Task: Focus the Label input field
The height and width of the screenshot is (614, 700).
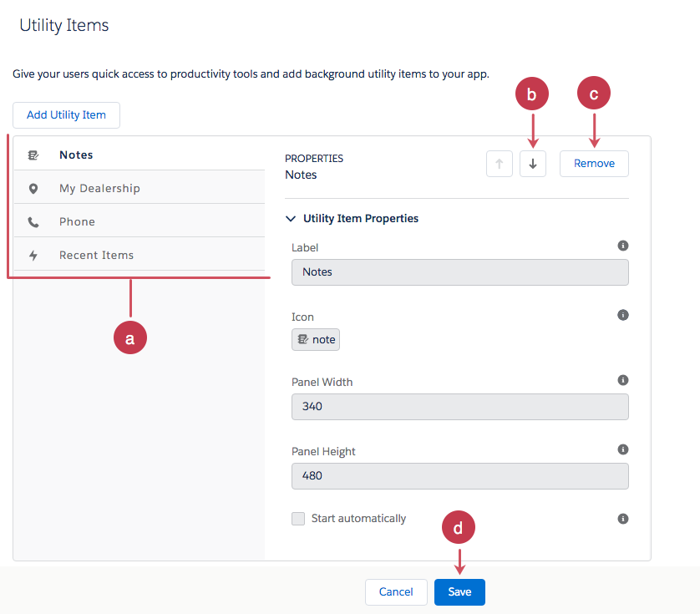Action: coord(459,272)
